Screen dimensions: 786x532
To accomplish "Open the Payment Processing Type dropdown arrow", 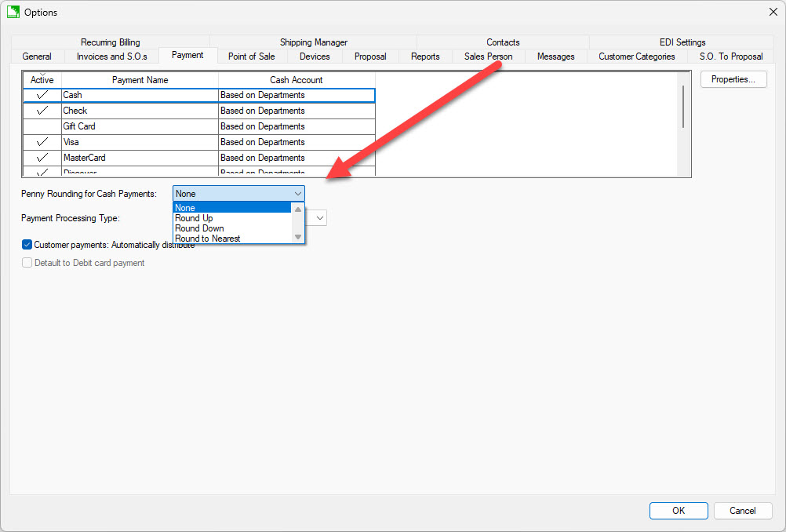I will tap(320, 218).
